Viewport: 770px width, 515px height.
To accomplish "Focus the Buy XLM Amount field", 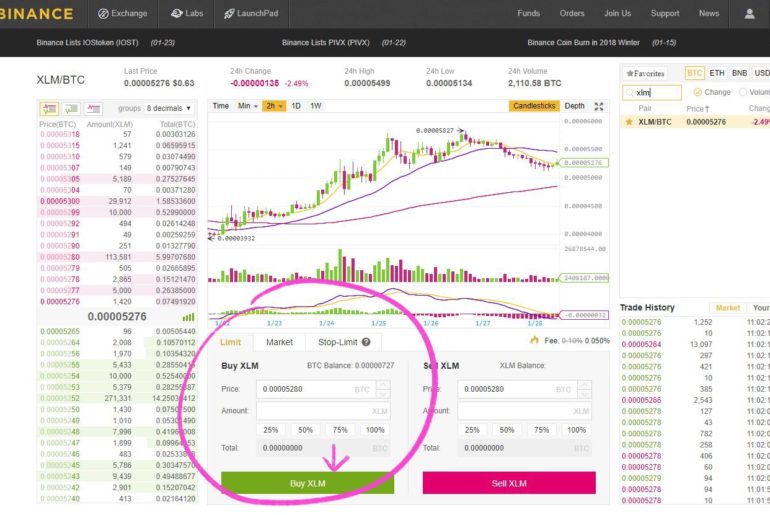I will pos(323,411).
